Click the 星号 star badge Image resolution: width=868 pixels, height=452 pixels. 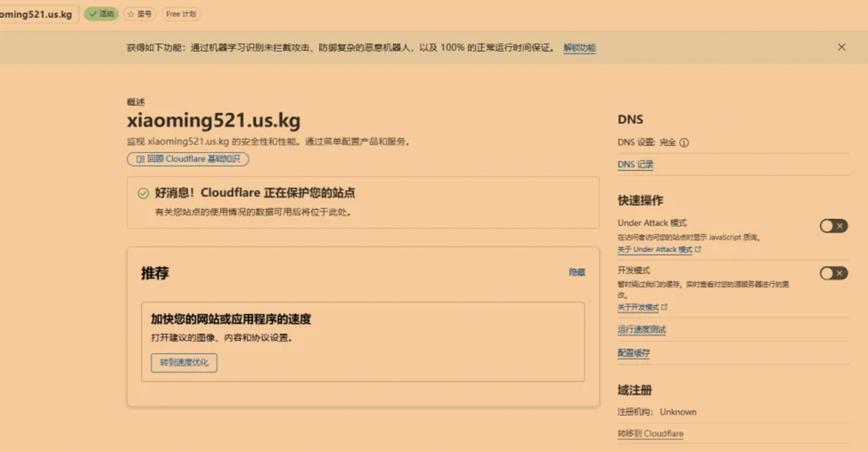click(139, 14)
